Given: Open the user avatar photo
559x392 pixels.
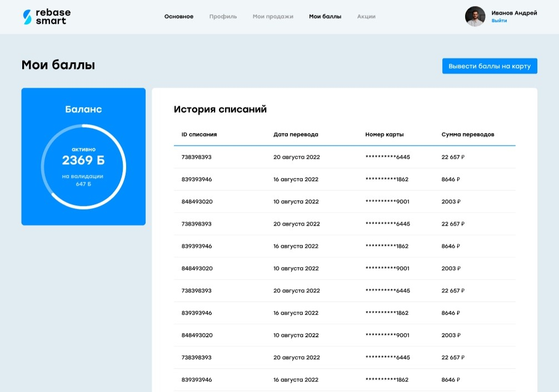Looking at the screenshot, I should (x=475, y=17).
